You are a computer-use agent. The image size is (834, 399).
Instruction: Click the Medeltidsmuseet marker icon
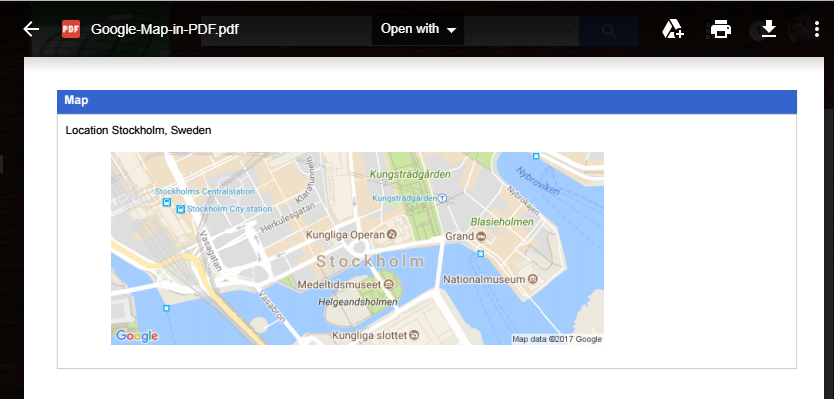click(x=388, y=285)
